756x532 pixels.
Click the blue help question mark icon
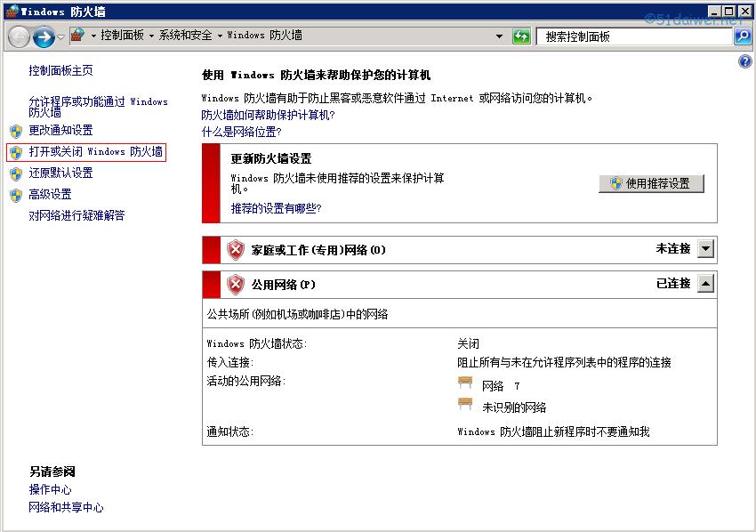[x=744, y=60]
